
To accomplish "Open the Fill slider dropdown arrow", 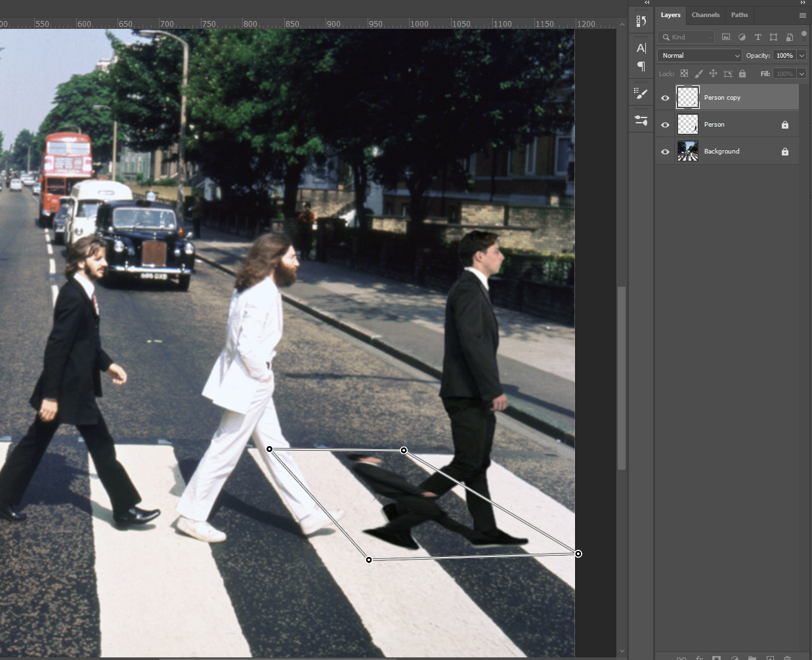I will tap(801, 73).
